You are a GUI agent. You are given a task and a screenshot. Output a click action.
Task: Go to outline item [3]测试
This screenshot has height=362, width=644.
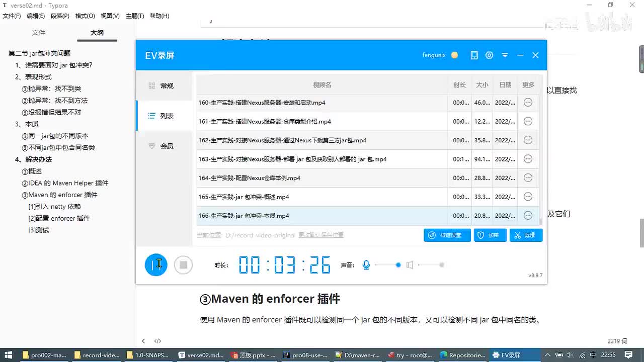pyautogui.click(x=39, y=230)
